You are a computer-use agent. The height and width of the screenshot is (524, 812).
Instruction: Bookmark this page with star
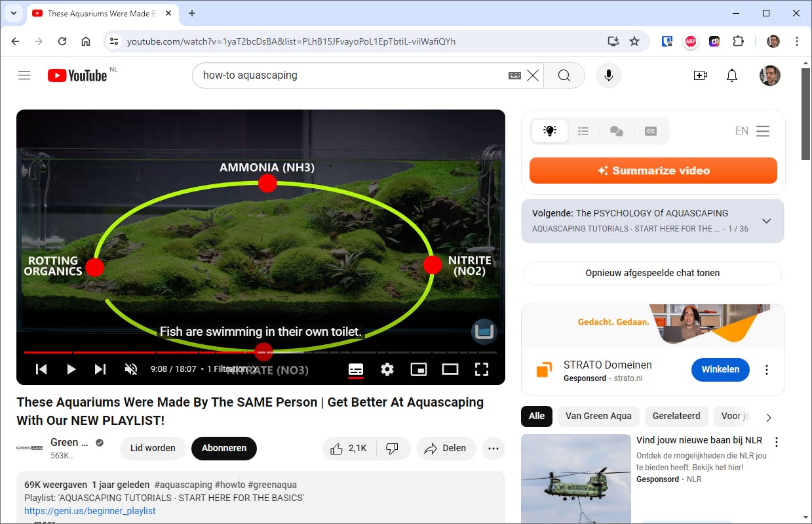[634, 41]
